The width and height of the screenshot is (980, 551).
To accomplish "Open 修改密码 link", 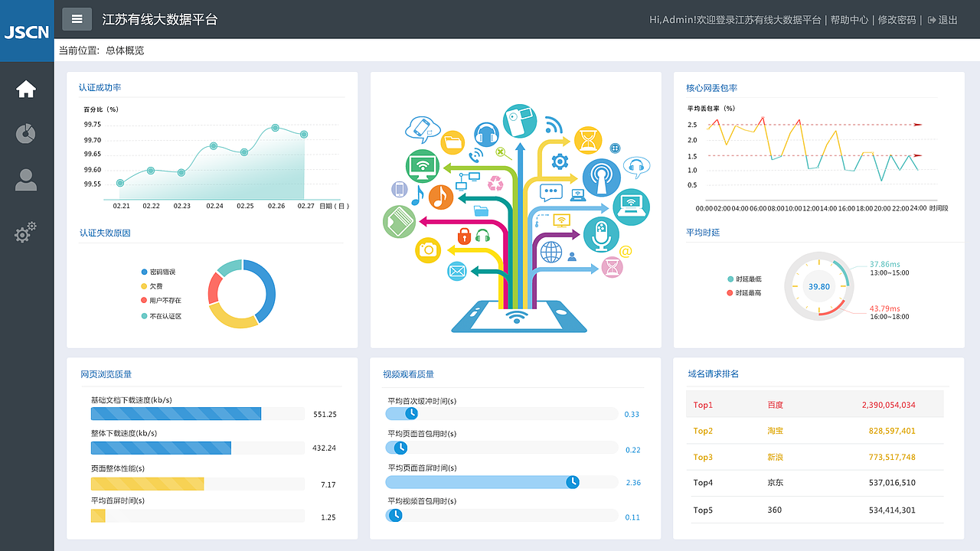I will point(897,20).
